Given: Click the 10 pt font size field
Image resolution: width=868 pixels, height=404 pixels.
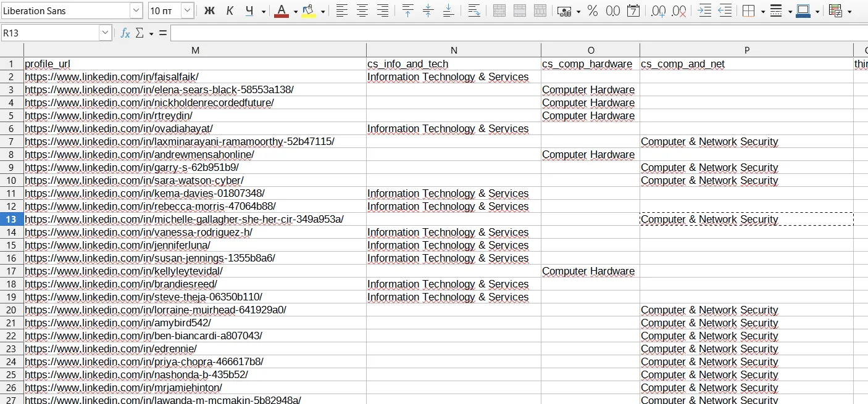Looking at the screenshot, I should (165, 10).
